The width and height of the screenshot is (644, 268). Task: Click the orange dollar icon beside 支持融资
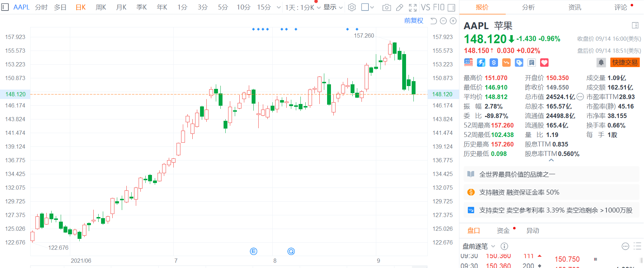(471, 192)
